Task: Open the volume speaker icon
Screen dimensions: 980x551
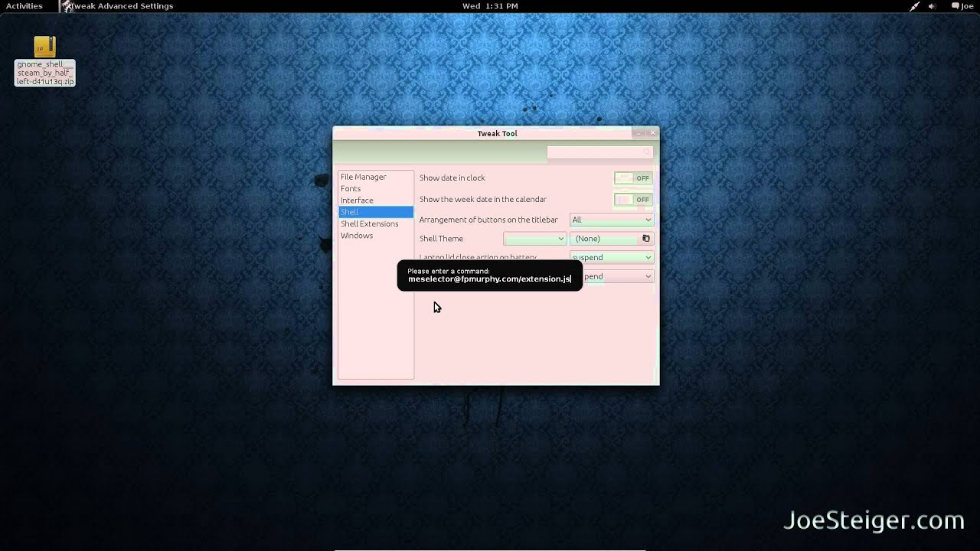Action: [x=933, y=6]
